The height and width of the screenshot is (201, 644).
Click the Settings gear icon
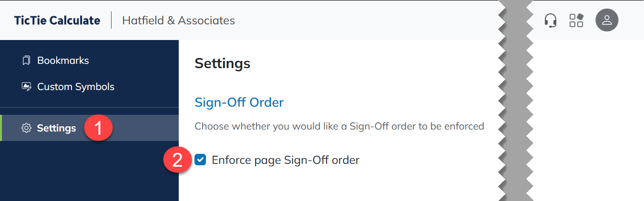[x=26, y=128]
